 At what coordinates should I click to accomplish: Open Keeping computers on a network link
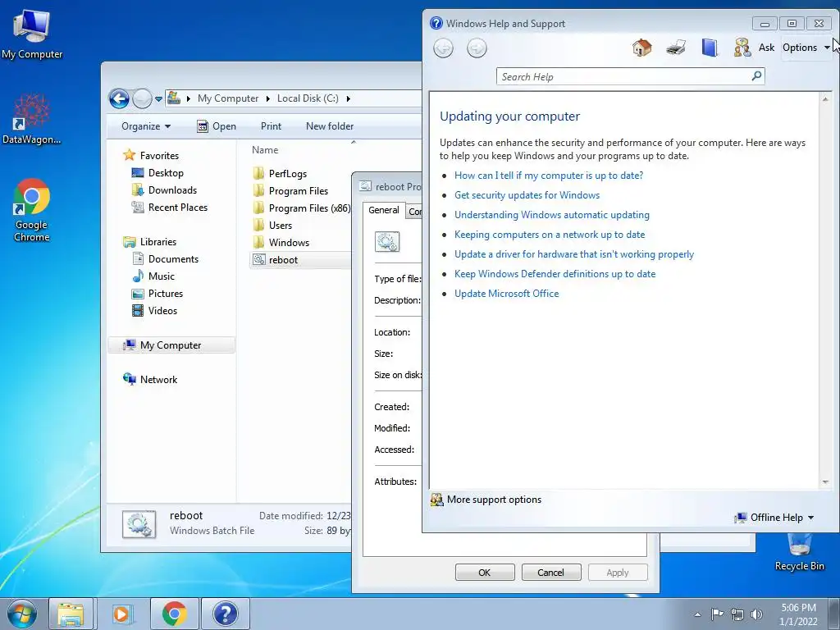pos(550,234)
